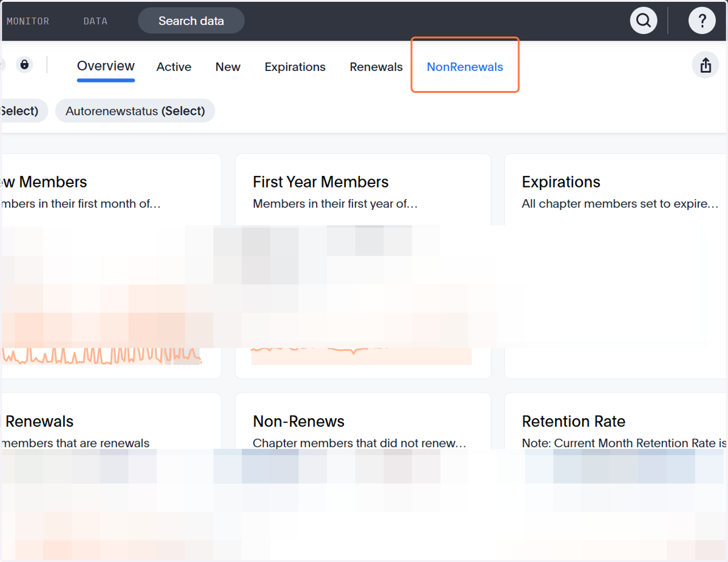Click the First Year Members card title

pos(320,182)
